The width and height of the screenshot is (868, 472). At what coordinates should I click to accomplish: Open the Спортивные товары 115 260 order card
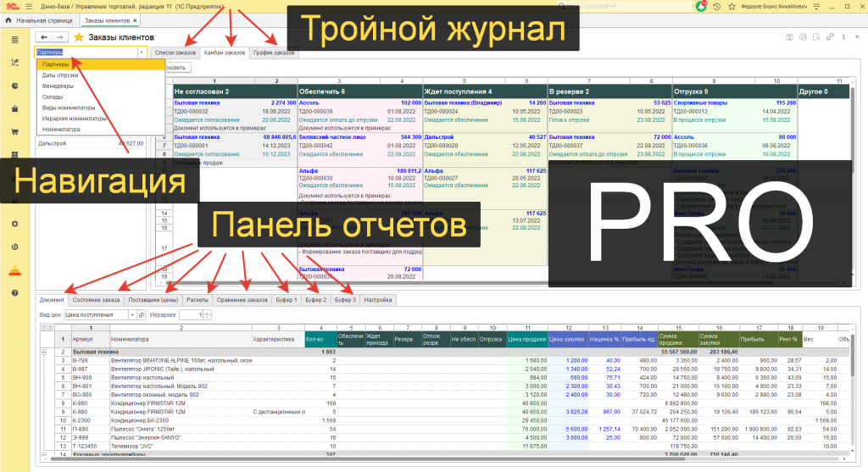pos(735,115)
